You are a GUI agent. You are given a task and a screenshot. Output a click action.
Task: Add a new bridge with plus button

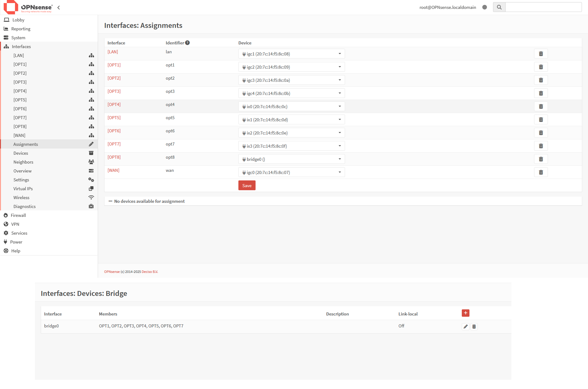(x=465, y=313)
